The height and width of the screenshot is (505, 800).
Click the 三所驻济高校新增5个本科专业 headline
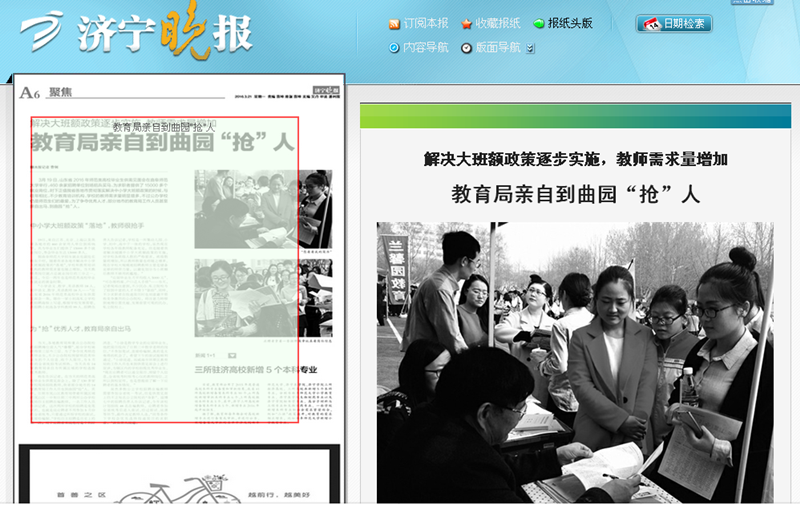point(255,369)
